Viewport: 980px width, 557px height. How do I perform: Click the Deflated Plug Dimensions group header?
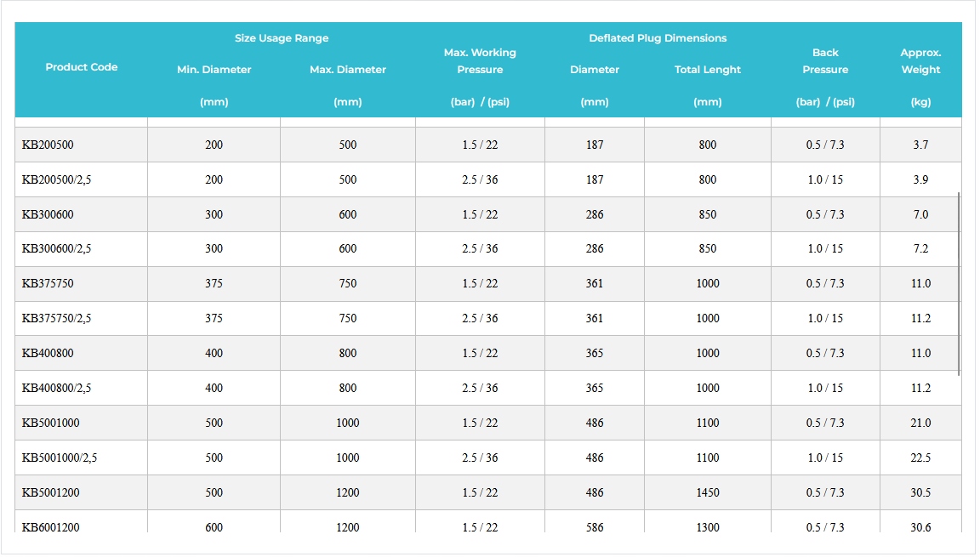tap(658, 38)
